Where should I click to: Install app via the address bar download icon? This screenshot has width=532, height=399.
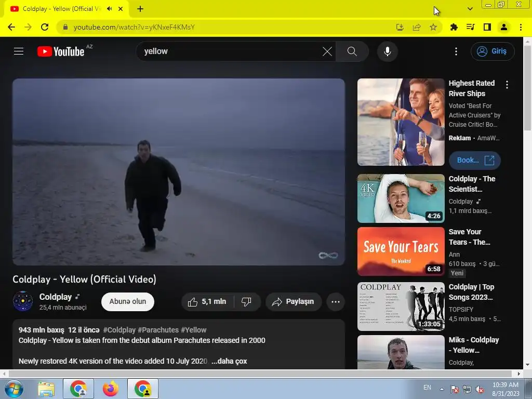(400, 27)
